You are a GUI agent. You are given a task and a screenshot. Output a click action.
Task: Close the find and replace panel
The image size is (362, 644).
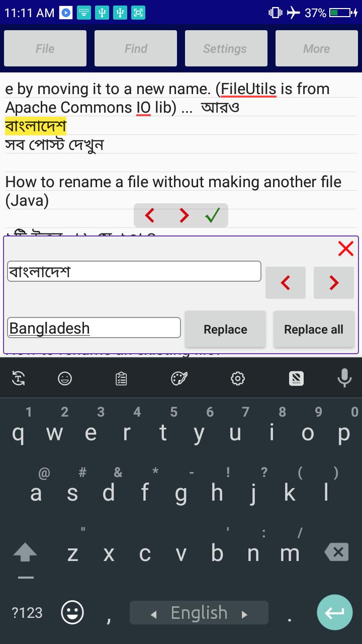click(x=346, y=248)
